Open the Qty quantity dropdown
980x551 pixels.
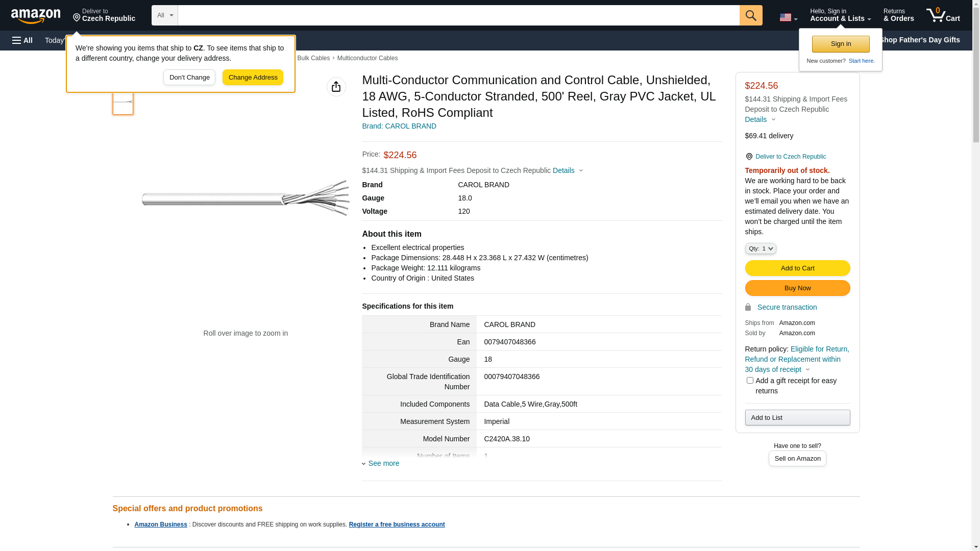coord(760,248)
